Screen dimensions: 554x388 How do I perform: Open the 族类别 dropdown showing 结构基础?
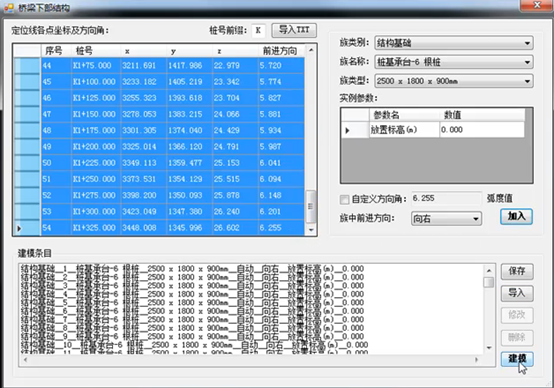pyautogui.click(x=454, y=43)
